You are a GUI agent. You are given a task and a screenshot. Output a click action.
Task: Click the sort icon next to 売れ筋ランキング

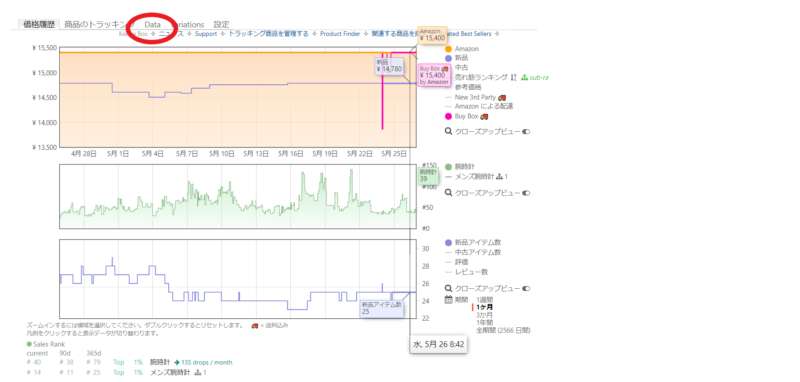click(x=513, y=78)
